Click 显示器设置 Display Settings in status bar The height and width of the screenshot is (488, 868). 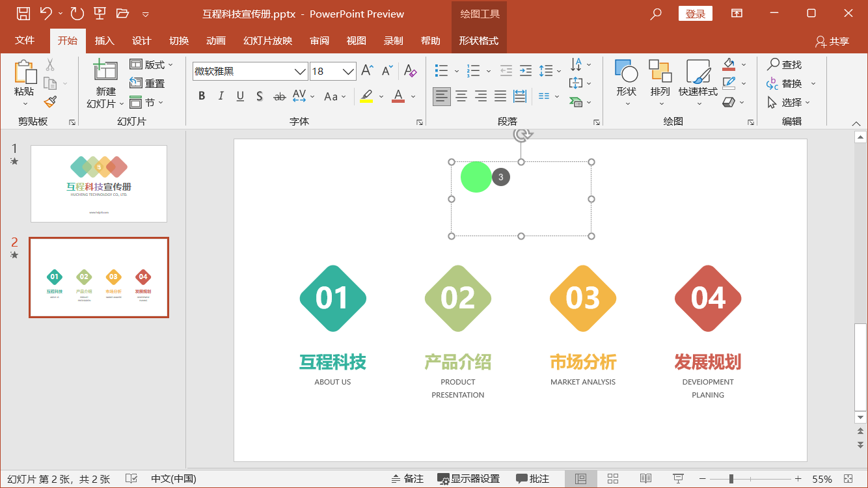click(468, 479)
